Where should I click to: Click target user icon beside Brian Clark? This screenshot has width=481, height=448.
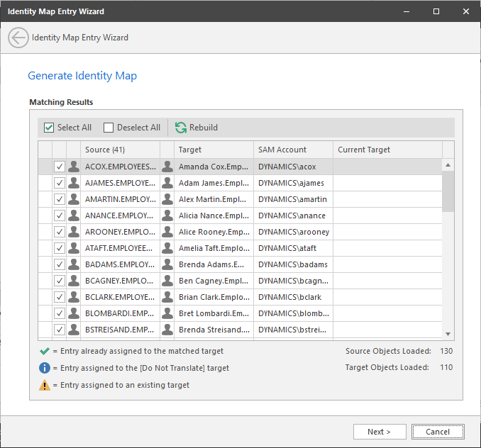[x=167, y=297]
